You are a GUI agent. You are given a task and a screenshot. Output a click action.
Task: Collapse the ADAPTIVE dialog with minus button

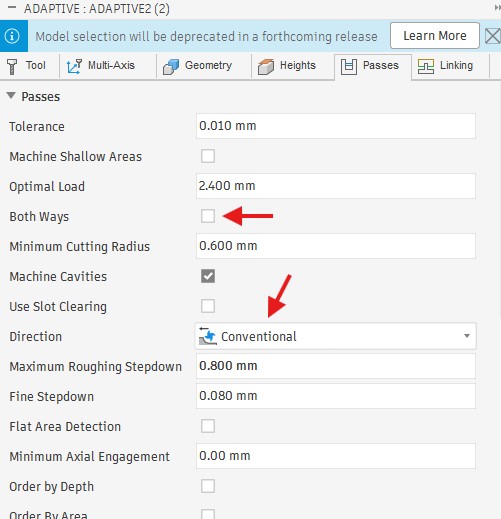coord(12,8)
